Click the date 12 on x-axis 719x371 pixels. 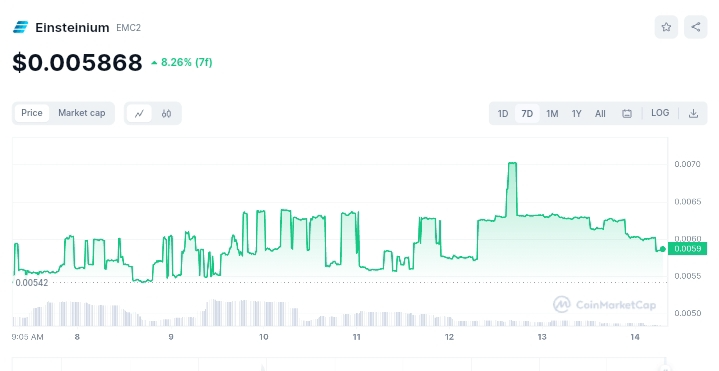pyautogui.click(x=449, y=337)
